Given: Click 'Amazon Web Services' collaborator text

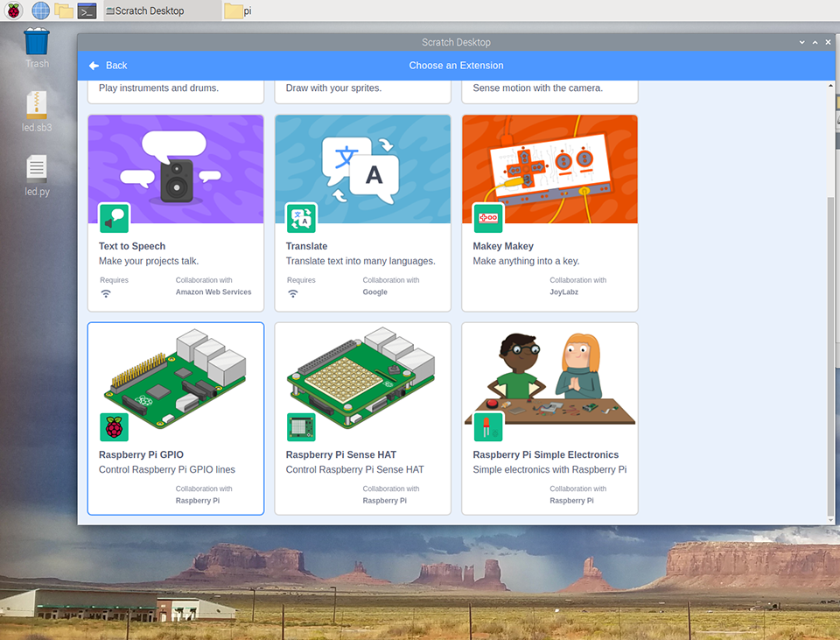Looking at the screenshot, I should (213, 292).
